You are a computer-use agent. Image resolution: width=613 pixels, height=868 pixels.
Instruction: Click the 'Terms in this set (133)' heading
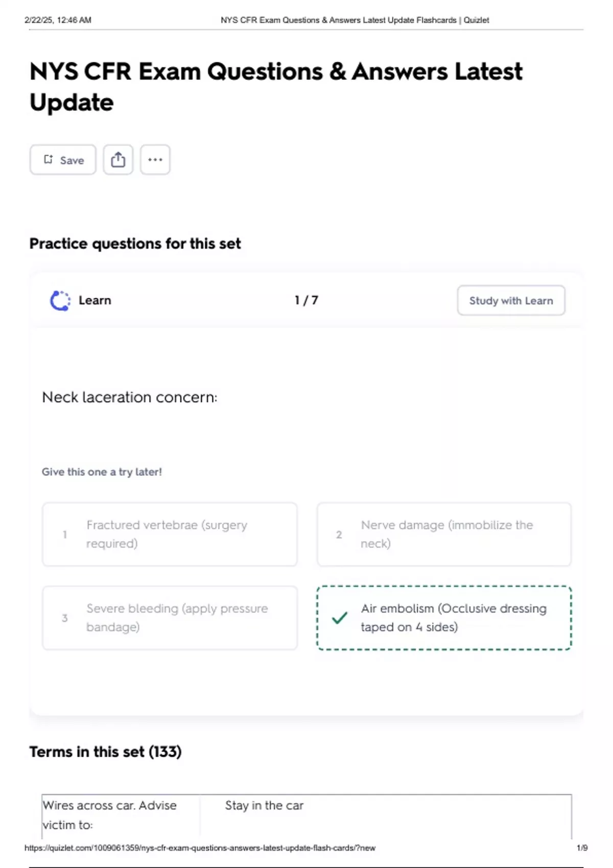tap(105, 752)
